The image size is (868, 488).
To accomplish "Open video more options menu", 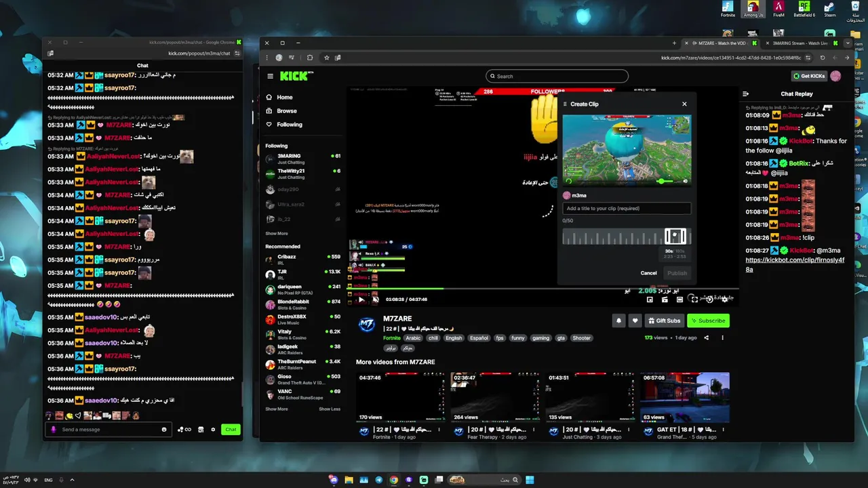I will (722, 338).
